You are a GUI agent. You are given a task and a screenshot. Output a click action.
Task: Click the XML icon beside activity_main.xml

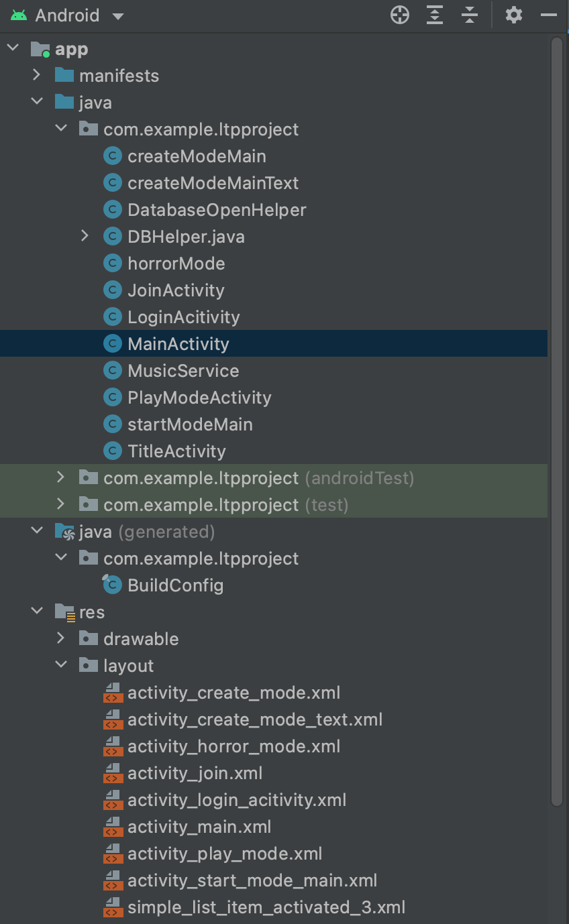click(113, 826)
